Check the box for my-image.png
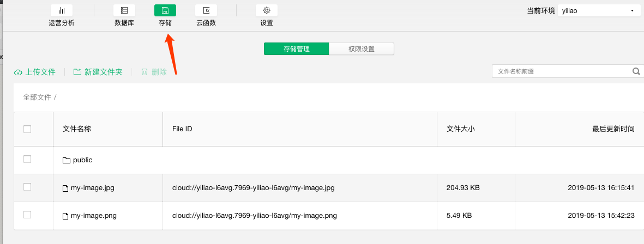The height and width of the screenshot is (244, 644). click(x=27, y=215)
